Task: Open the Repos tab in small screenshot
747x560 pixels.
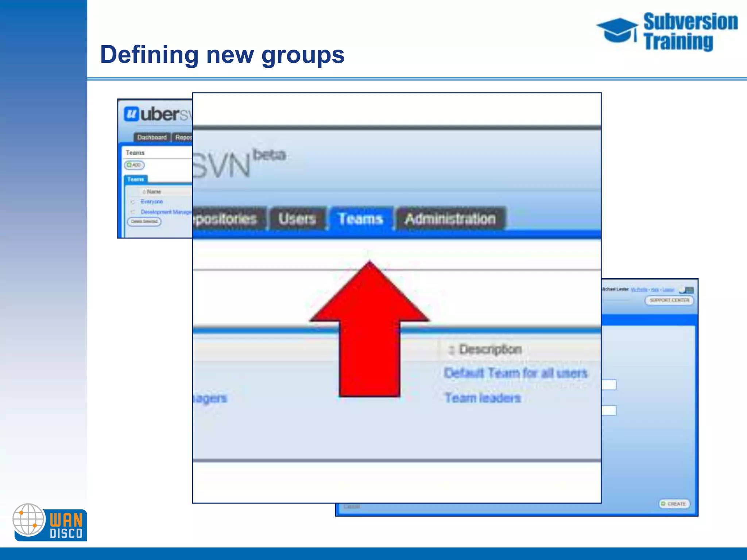Action: coord(182,137)
